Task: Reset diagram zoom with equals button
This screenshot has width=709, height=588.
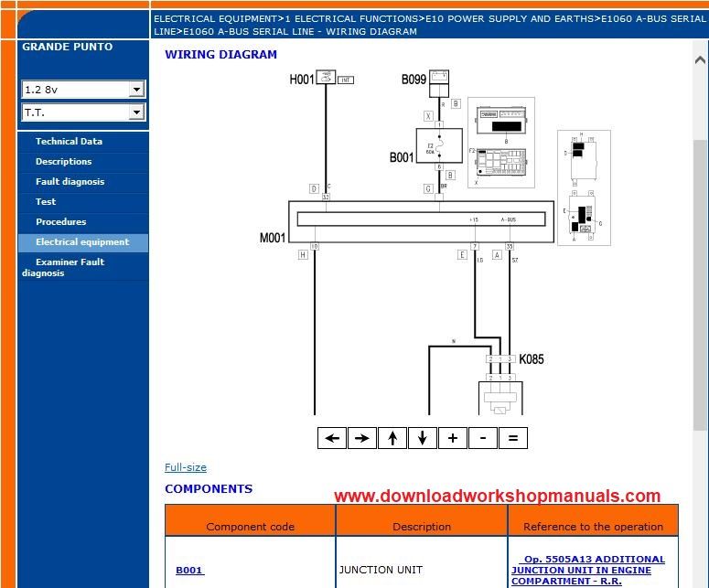Action: coord(512,438)
